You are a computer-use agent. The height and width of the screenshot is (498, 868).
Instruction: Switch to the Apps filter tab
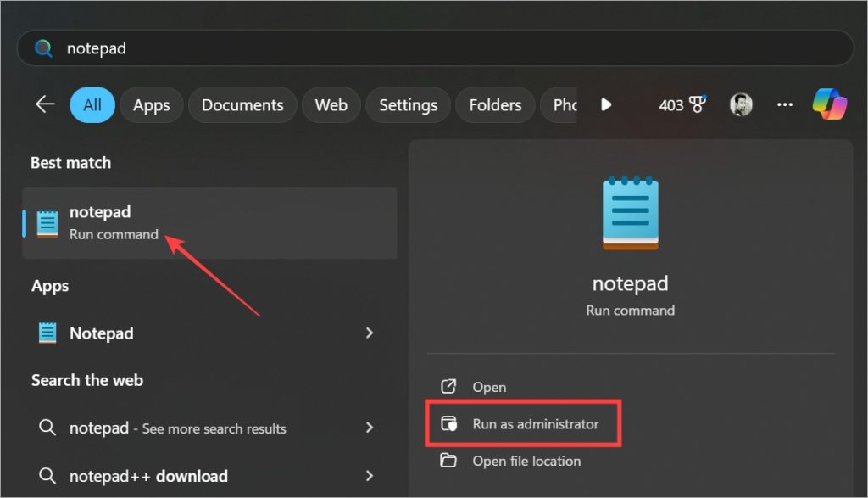click(151, 104)
